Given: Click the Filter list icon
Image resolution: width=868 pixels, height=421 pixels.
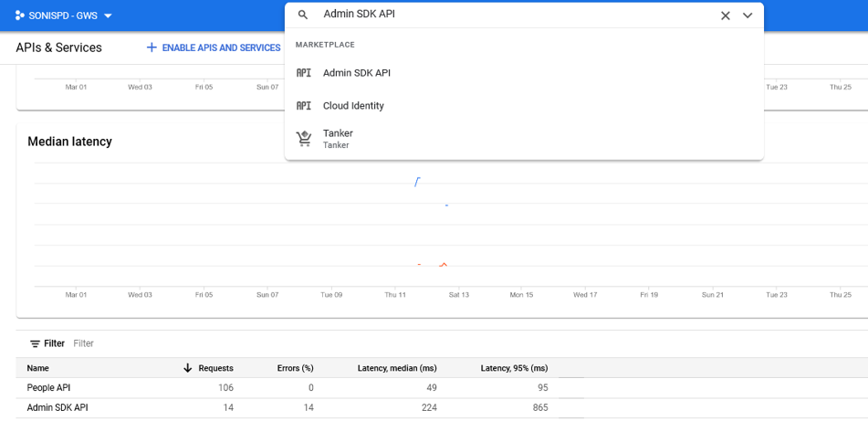Looking at the screenshot, I should coord(35,343).
